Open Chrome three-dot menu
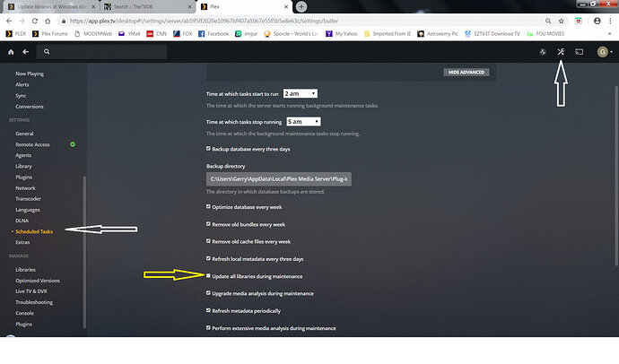Screen dimensions: 619x364 [x=610, y=21]
